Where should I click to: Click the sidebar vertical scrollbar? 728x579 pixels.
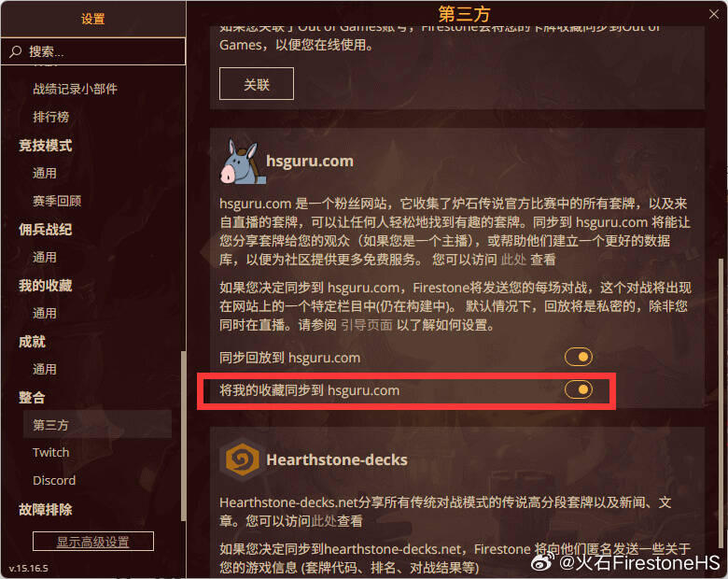tap(183, 436)
